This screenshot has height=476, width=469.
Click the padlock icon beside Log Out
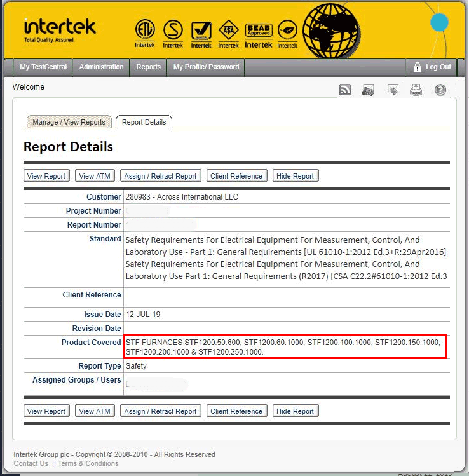click(x=418, y=67)
